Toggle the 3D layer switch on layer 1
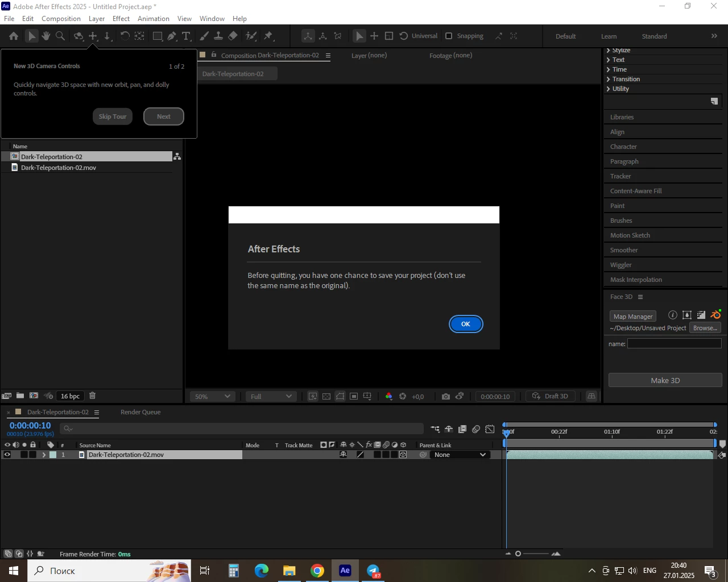728x582 pixels. pyautogui.click(x=403, y=455)
